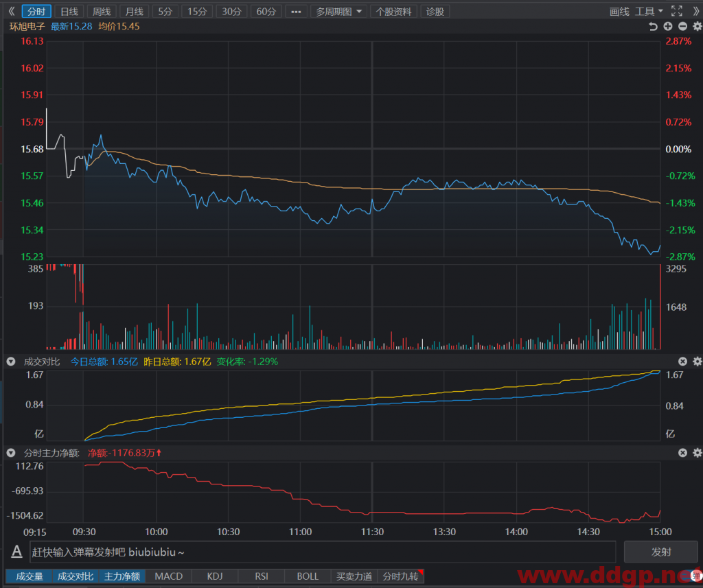
Task: Switch to 5分 period
Action: point(165,12)
